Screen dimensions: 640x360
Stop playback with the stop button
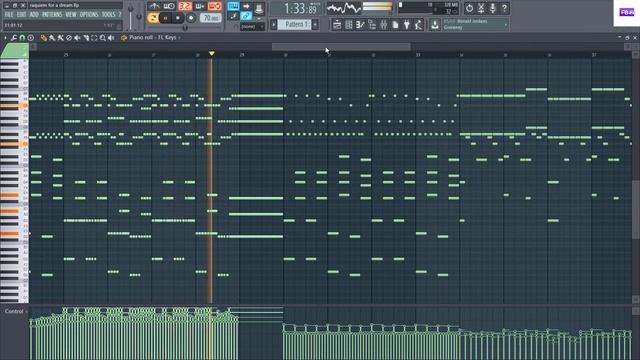click(x=178, y=18)
